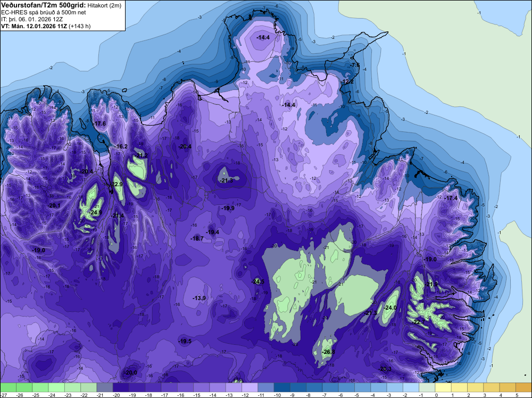532x398 pixels.
Task: Select the -24.0 temperature label
Action: point(390,308)
